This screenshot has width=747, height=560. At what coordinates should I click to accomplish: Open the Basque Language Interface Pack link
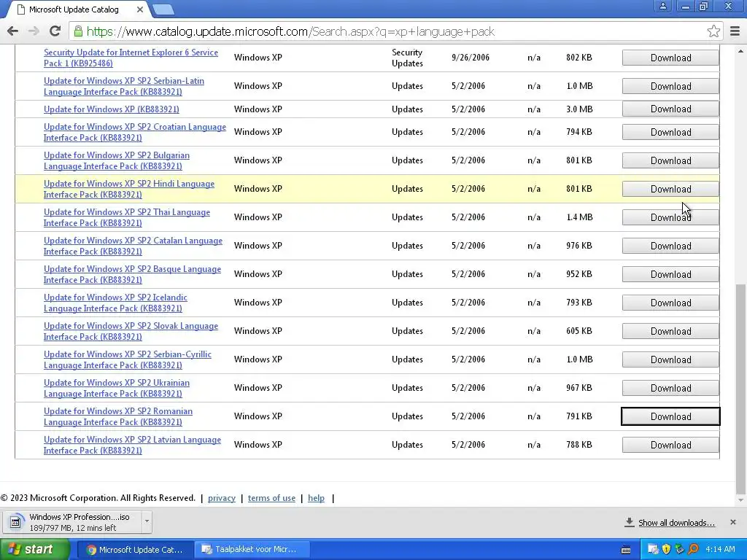click(x=133, y=274)
